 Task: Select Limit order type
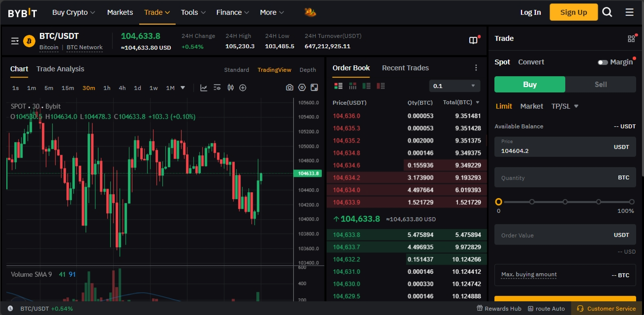click(504, 106)
